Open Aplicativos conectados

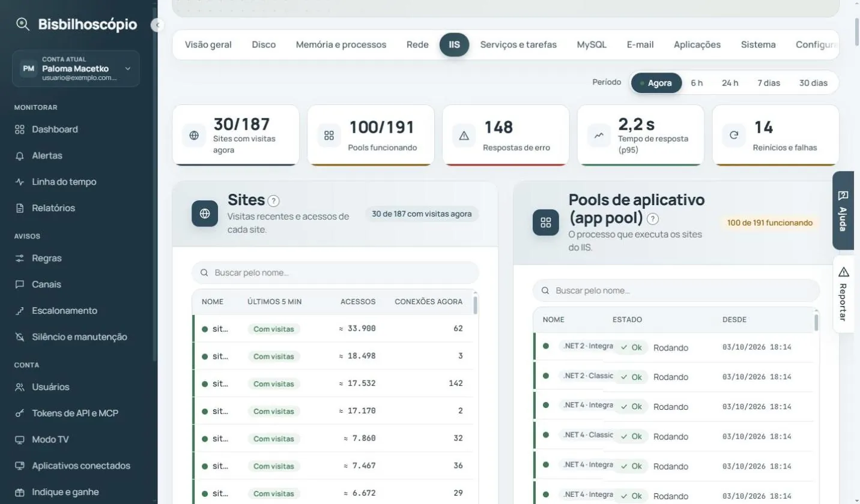click(x=81, y=466)
